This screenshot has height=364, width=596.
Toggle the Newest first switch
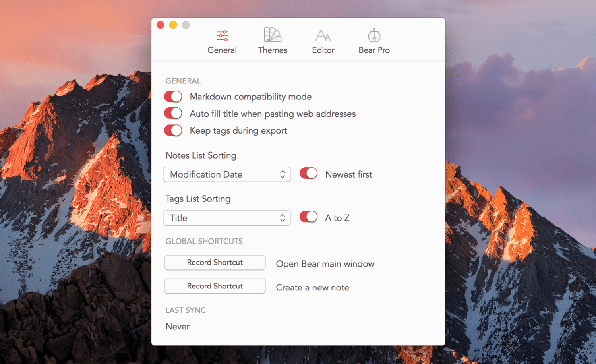308,174
